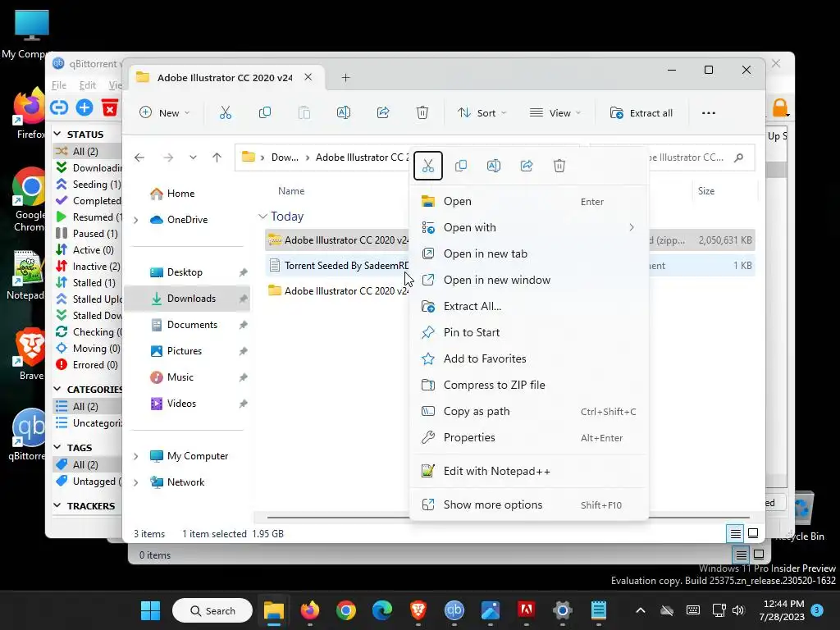The height and width of the screenshot is (630, 840).
Task: Open Properties from context menu
Action: pyautogui.click(x=529, y=438)
